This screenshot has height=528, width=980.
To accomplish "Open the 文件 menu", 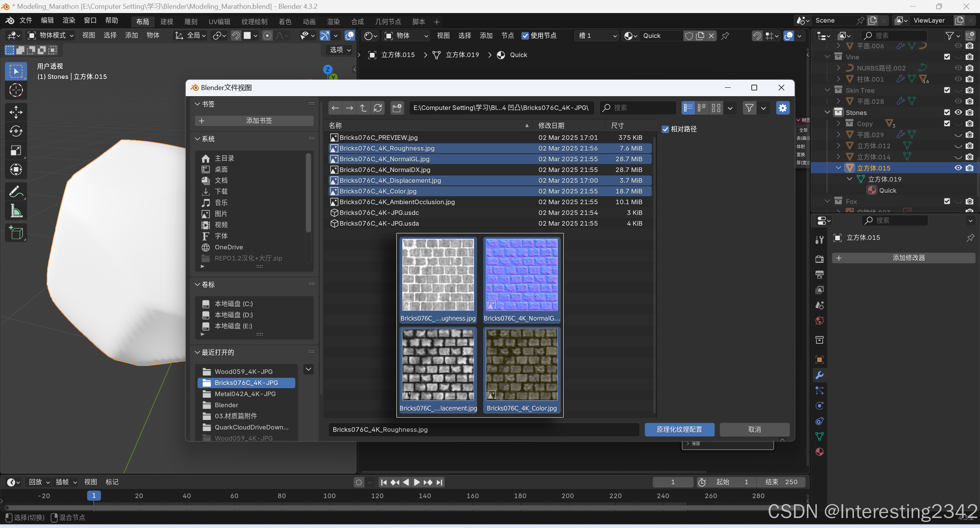I will [x=26, y=20].
